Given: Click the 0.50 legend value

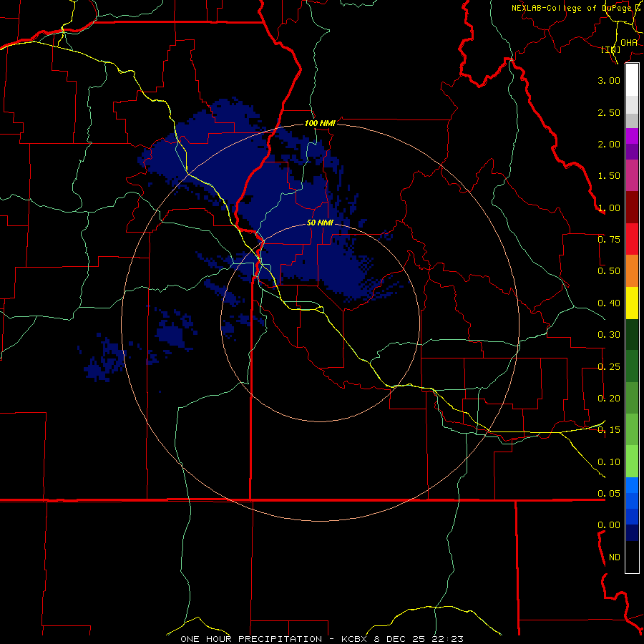Looking at the screenshot, I should click(x=609, y=271).
